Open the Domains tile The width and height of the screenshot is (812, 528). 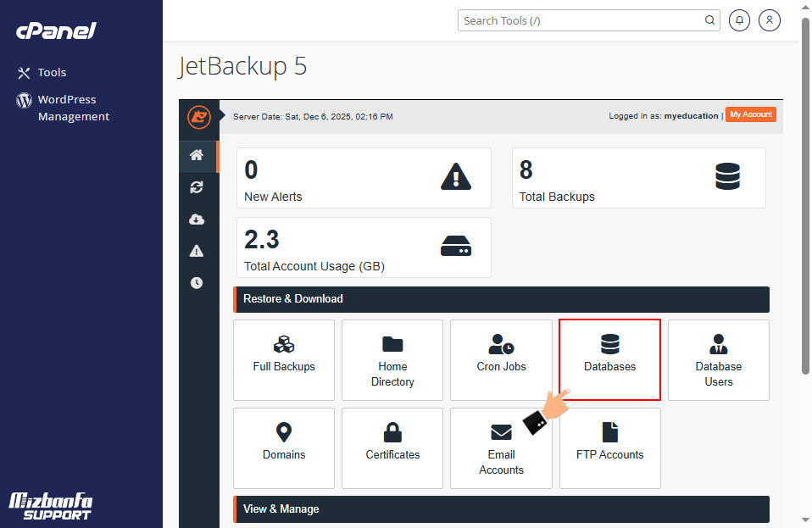tap(284, 447)
